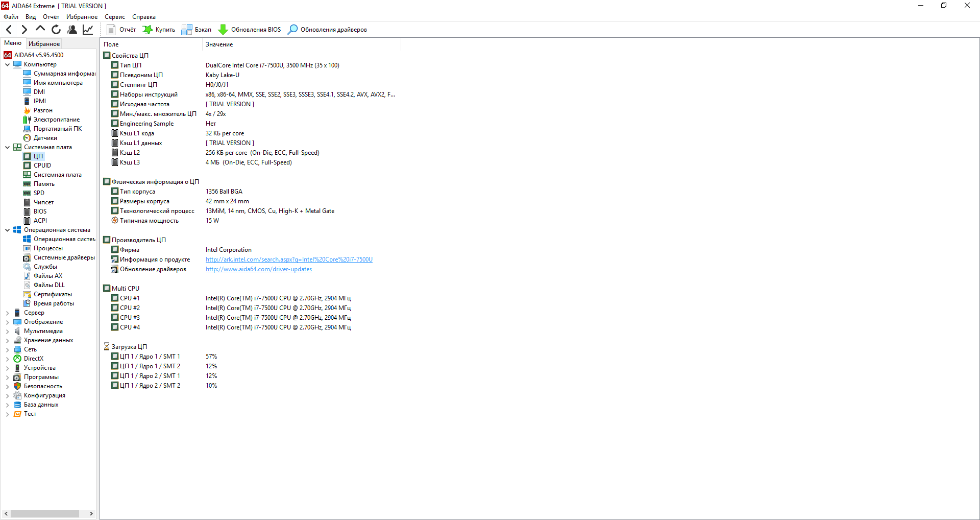Go back with the left arrow toolbar icon

[x=9, y=30]
